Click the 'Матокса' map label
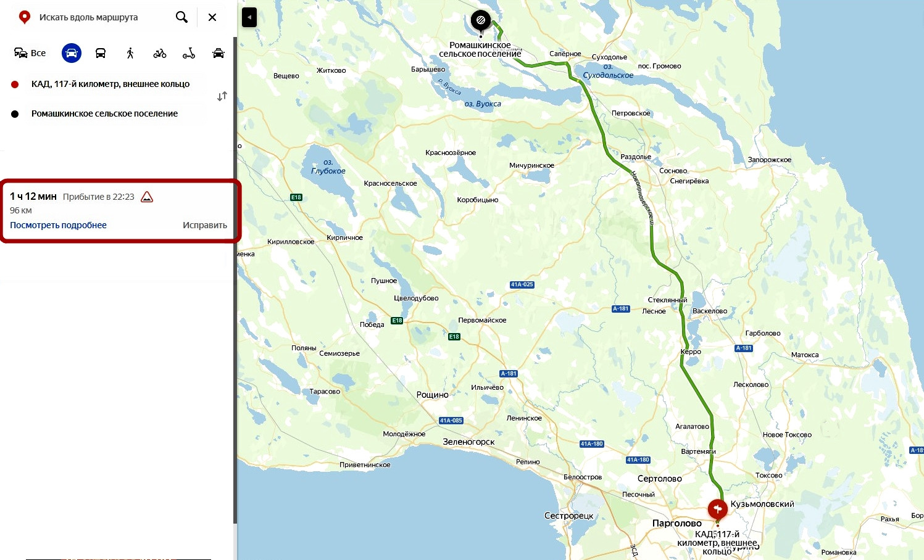Image resolution: width=924 pixels, height=560 pixels. (805, 355)
